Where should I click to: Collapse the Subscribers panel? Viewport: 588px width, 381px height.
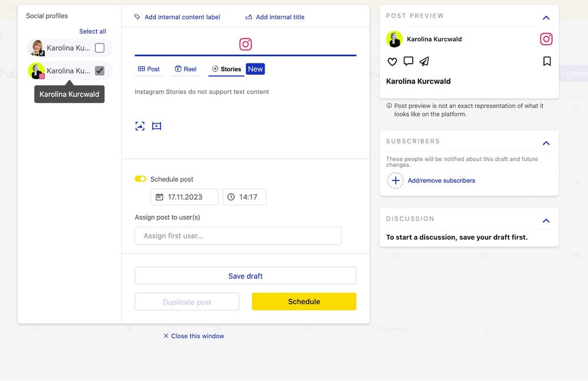click(546, 143)
